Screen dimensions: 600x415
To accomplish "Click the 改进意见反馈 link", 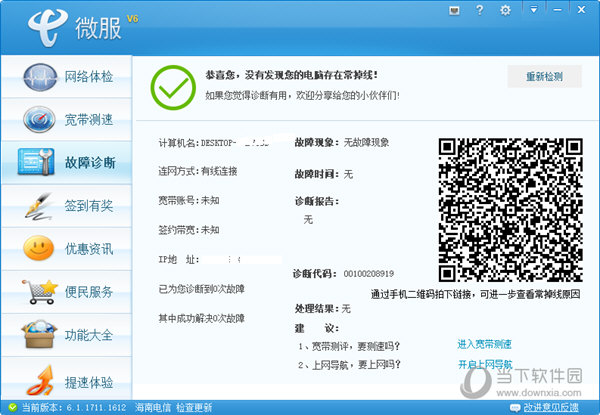I will (551, 407).
